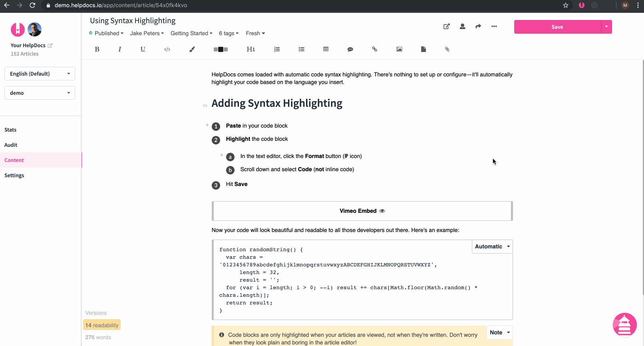Open the browser profile M avatar
This screenshot has width=644, height=346.
click(625, 5)
